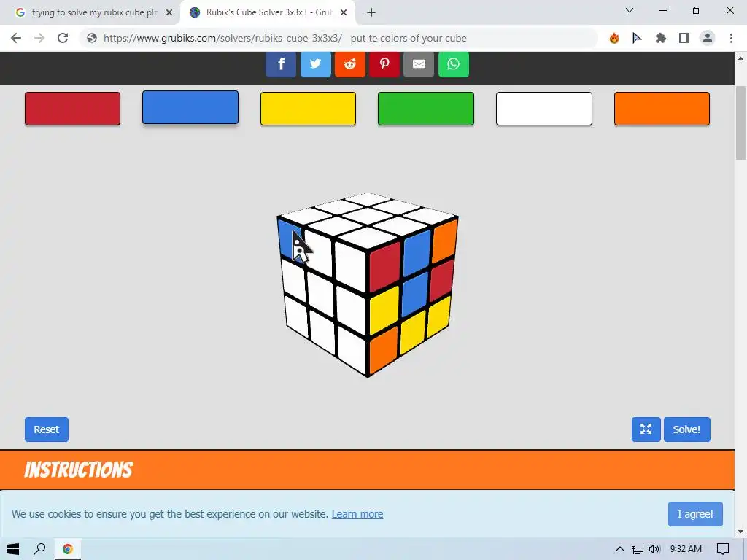Accept cookies with I agree!
This screenshot has height=560, width=747.
(x=695, y=514)
